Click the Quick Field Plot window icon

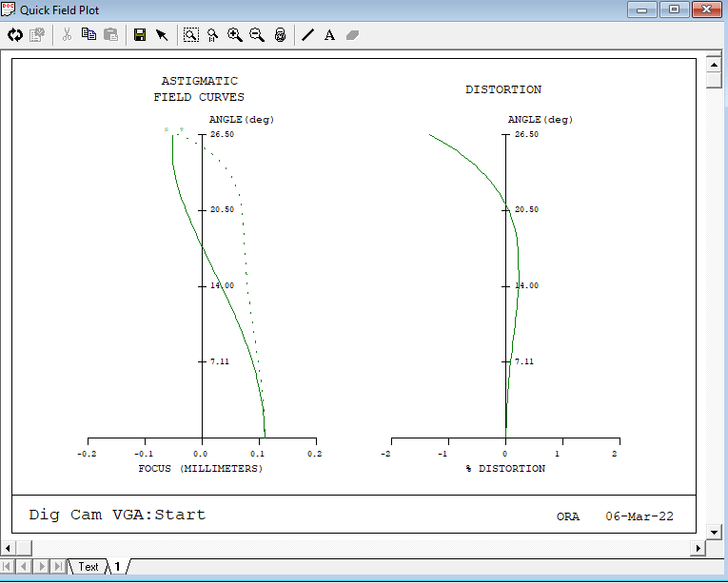pos(9,10)
